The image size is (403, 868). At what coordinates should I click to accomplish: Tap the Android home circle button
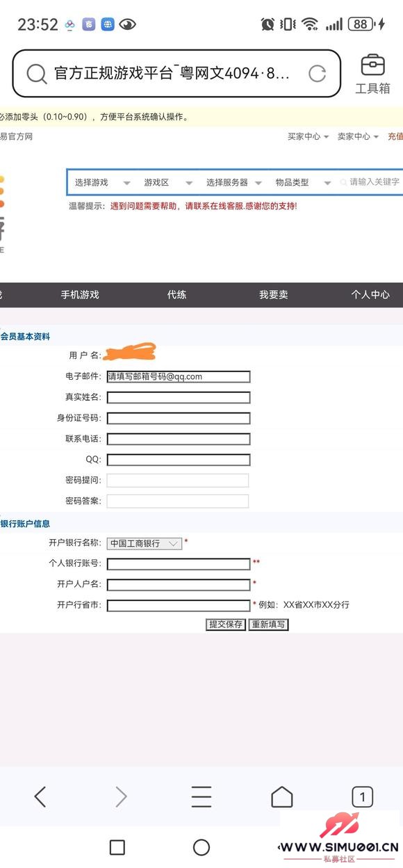pyautogui.click(x=201, y=846)
